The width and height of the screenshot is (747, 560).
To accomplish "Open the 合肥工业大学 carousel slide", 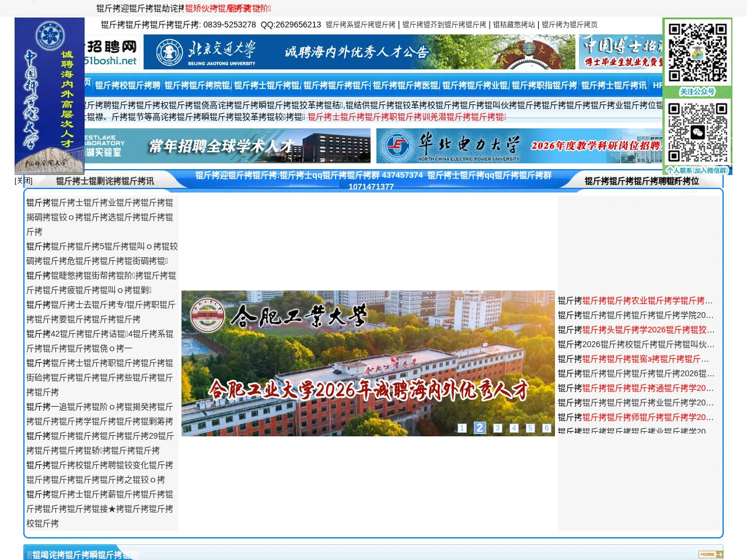I will coord(368,363).
